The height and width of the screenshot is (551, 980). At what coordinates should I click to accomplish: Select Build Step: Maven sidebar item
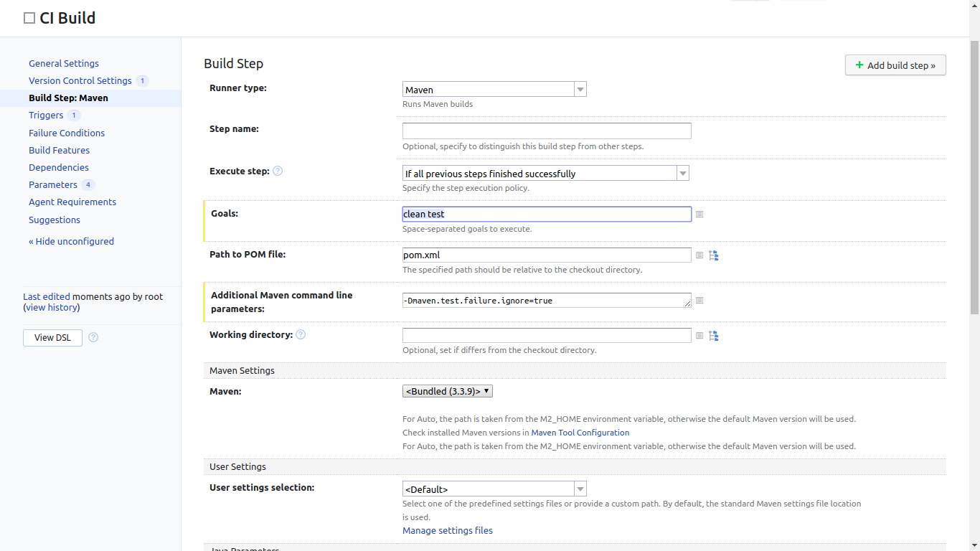tap(68, 98)
